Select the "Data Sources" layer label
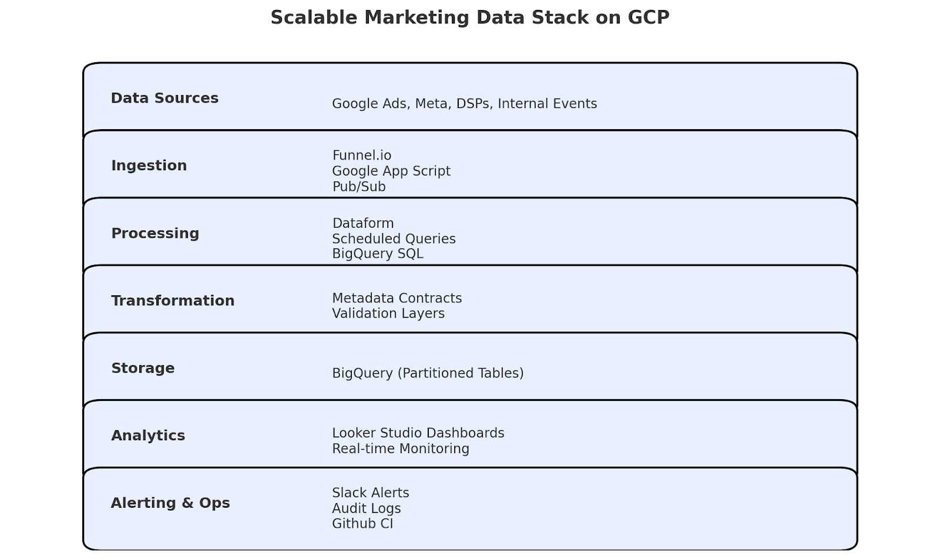The image size is (940, 560). tap(164, 98)
